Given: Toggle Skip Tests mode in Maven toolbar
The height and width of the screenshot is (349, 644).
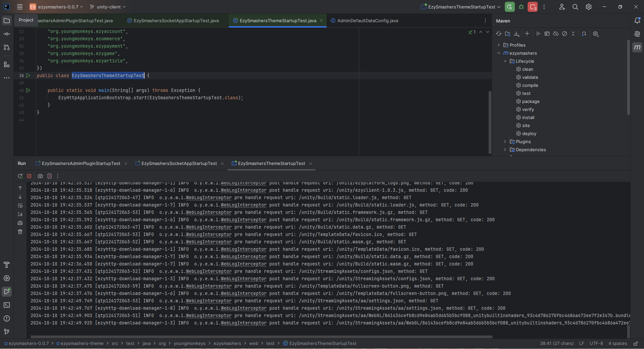Looking at the screenshot, I should (x=564, y=34).
